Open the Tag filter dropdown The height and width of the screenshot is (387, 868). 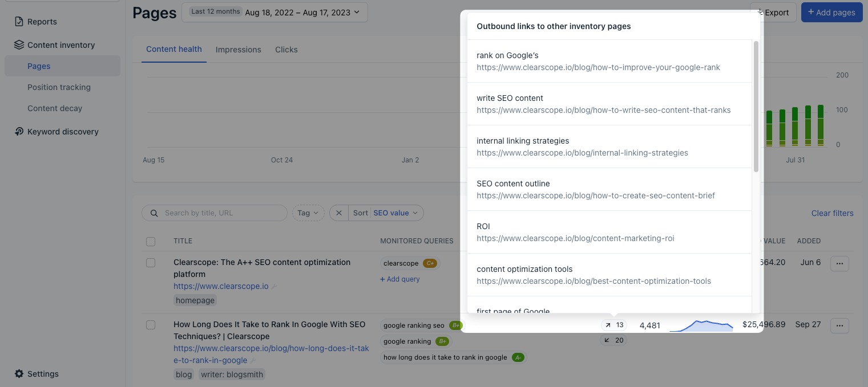click(308, 213)
